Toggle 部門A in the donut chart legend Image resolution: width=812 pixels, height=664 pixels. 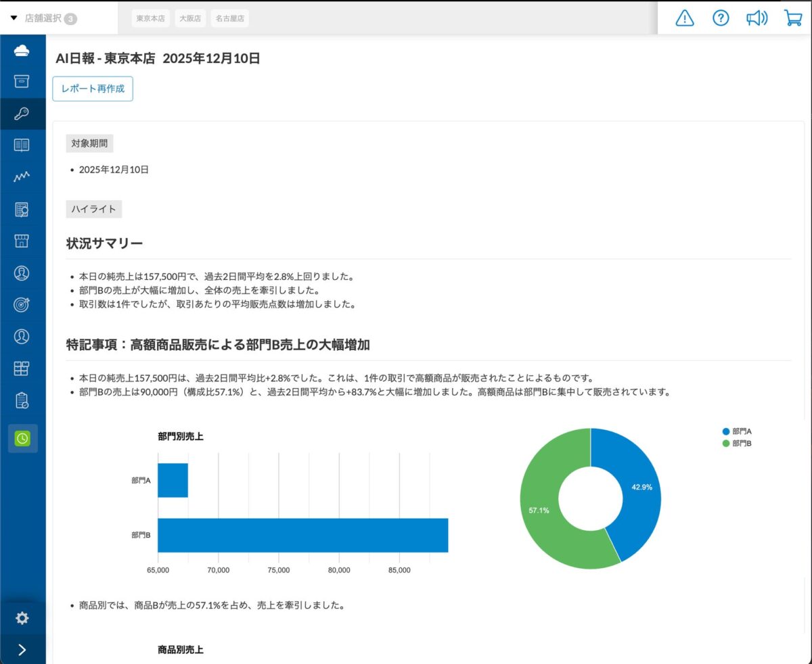738,431
